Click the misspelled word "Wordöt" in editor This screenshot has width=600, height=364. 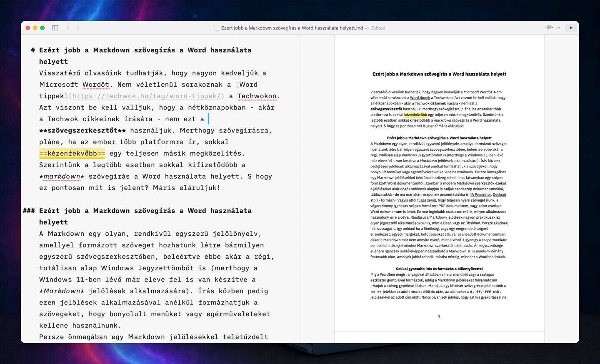pyautogui.click(x=96, y=85)
